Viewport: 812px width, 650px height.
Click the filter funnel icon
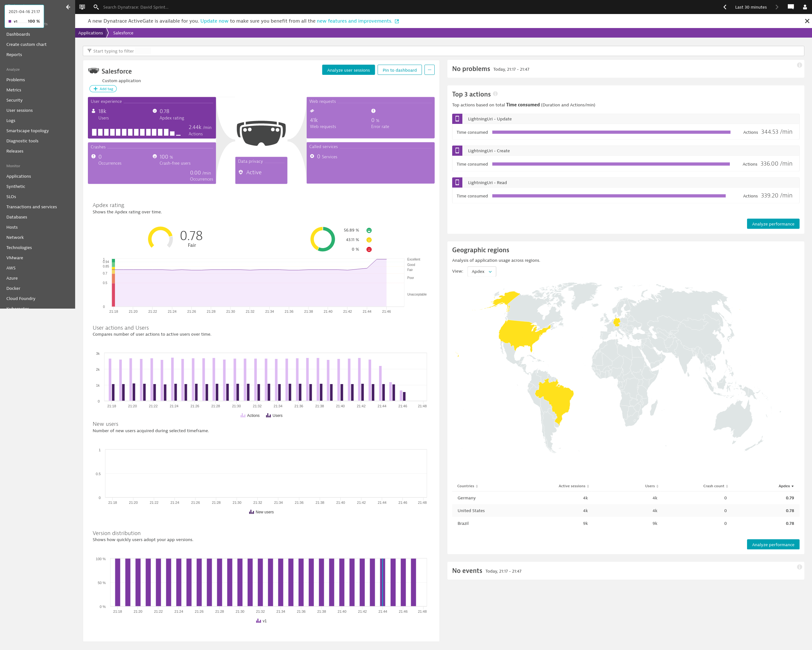click(89, 51)
